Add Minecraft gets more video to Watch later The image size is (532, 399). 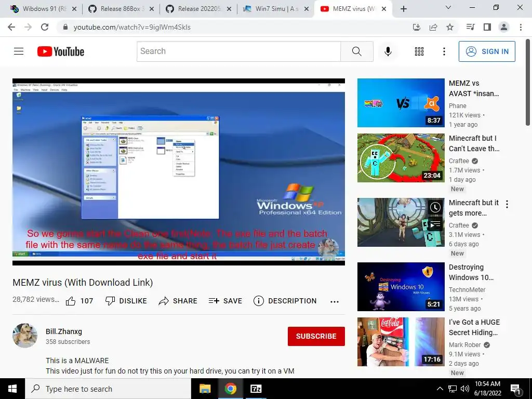(x=435, y=207)
